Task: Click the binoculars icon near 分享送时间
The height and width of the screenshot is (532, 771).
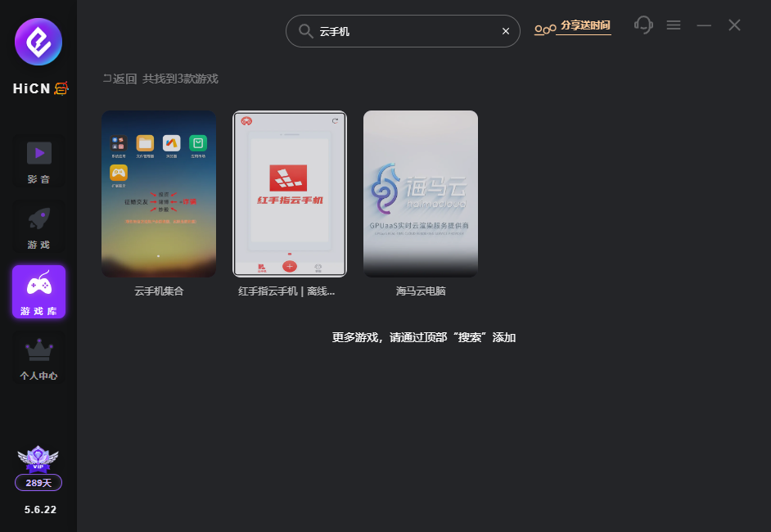Action: coord(545,27)
